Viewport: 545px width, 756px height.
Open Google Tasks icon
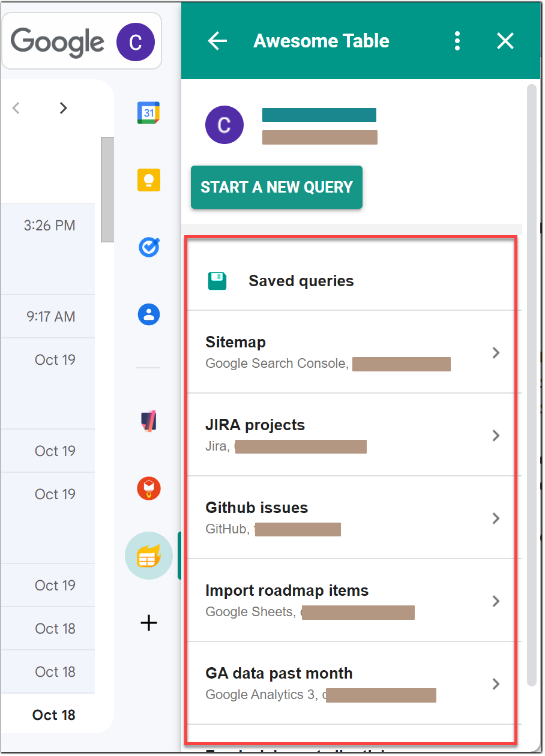pyautogui.click(x=149, y=247)
